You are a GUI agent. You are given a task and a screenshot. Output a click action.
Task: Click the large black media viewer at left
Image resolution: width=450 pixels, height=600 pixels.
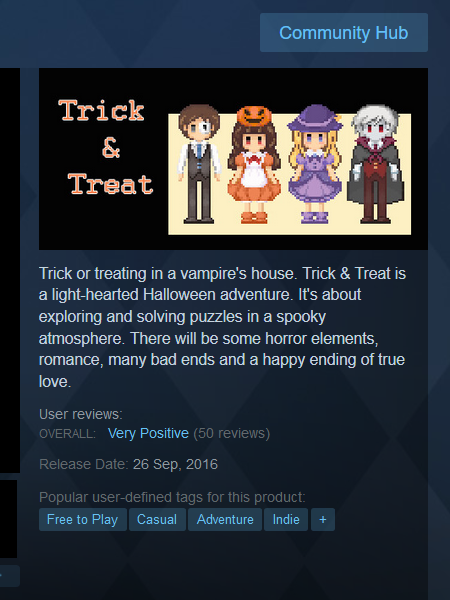tap(10, 270)
